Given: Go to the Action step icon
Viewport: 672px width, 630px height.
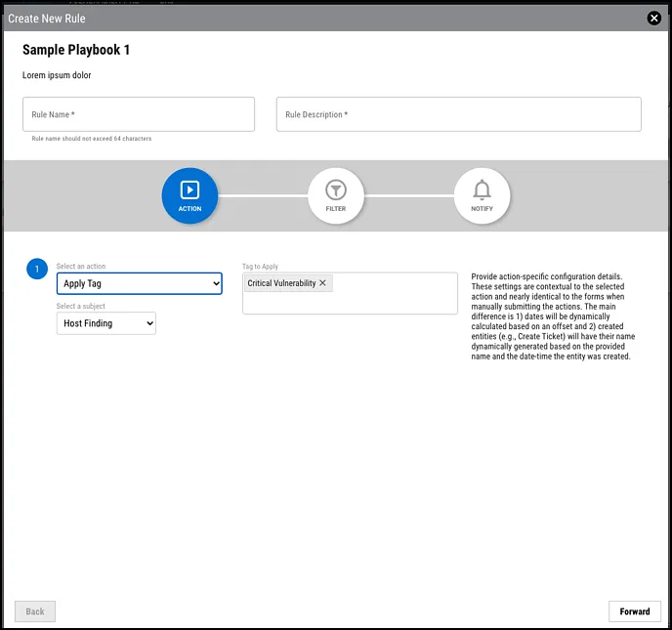Looking at the screenshot, I should tap(189, 195).
